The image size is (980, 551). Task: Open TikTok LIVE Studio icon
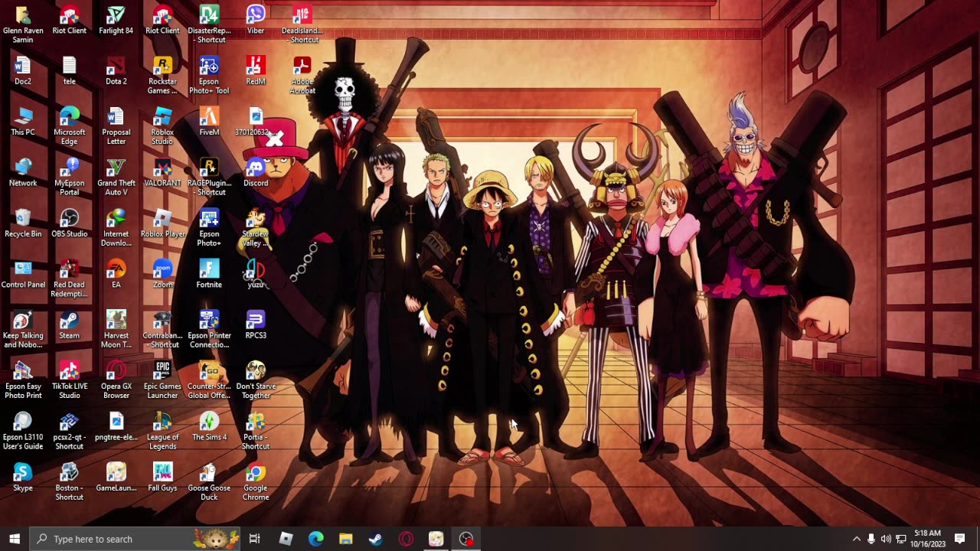pos(70,380)
